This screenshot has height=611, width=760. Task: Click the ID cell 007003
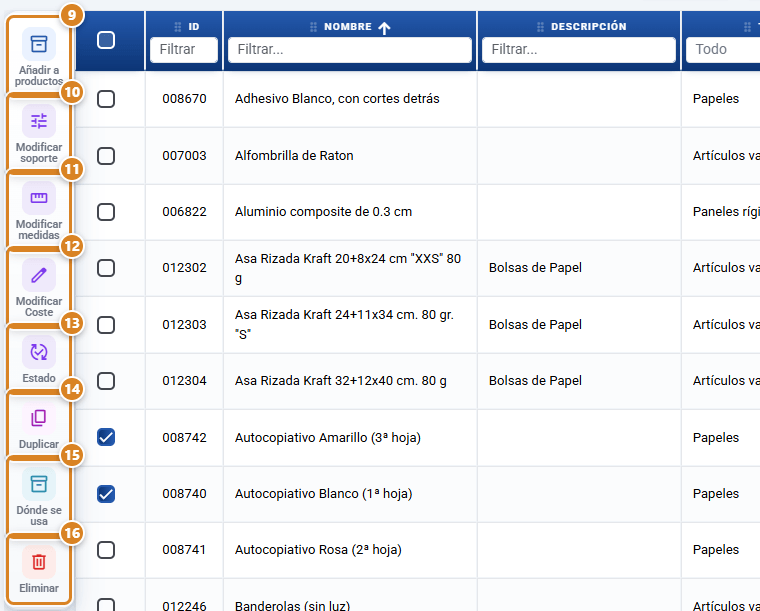[x=184, y=156]
